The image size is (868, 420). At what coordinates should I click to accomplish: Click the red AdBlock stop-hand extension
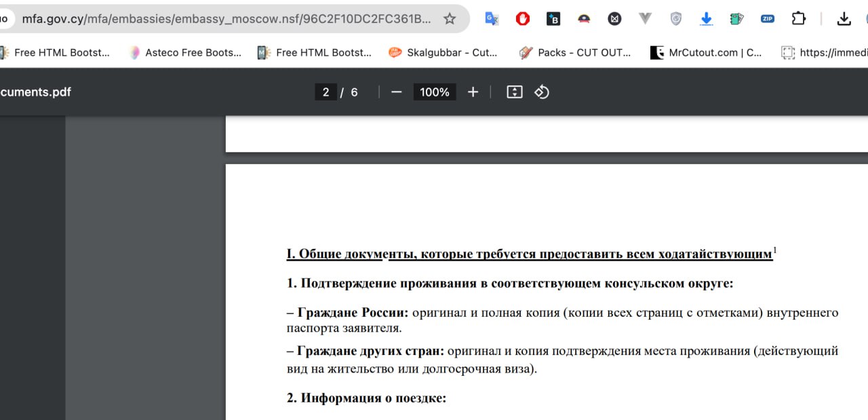pos(523,19)
